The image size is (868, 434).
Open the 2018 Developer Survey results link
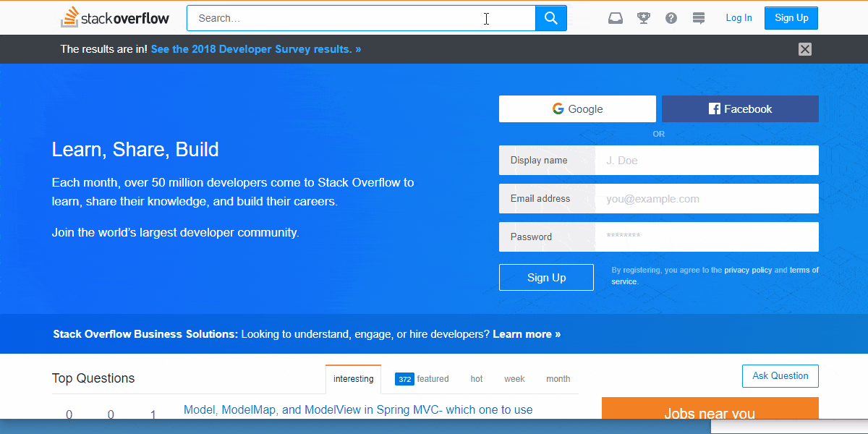point(256,49)
